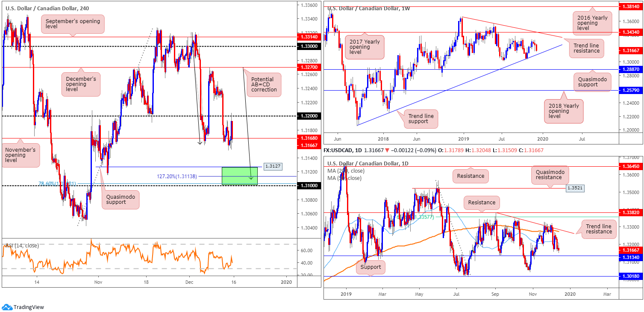Click the blue 1.32700 price axis label

309,67
